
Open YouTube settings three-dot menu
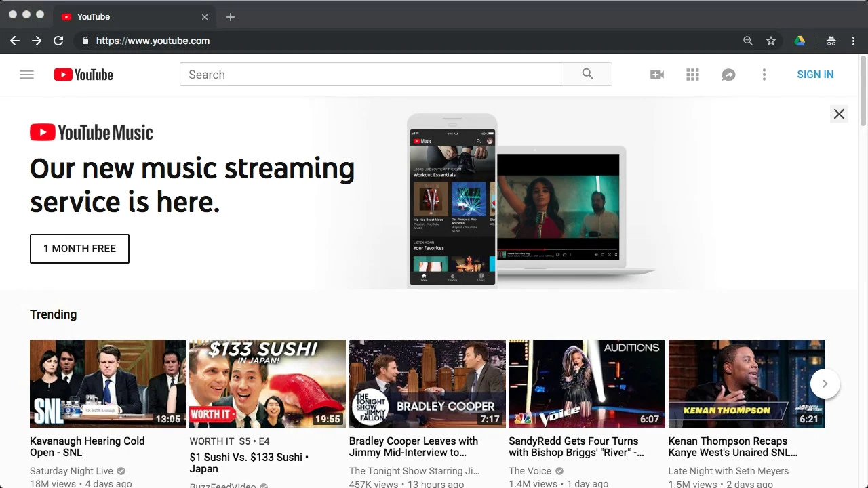764,75
